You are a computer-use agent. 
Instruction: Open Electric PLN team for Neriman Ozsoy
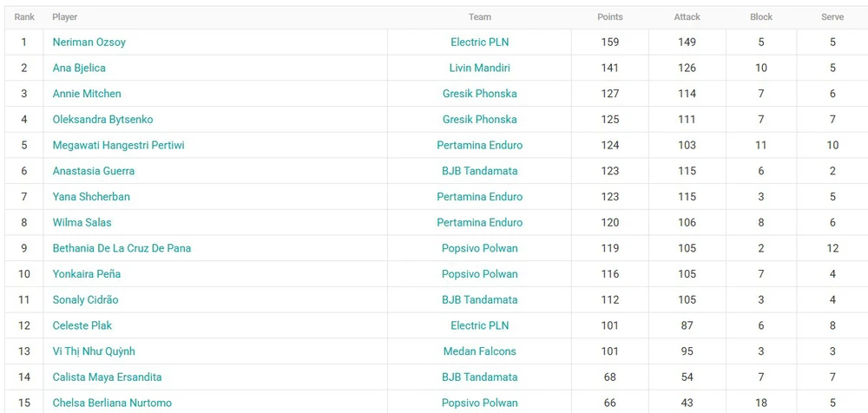point(479,42)
